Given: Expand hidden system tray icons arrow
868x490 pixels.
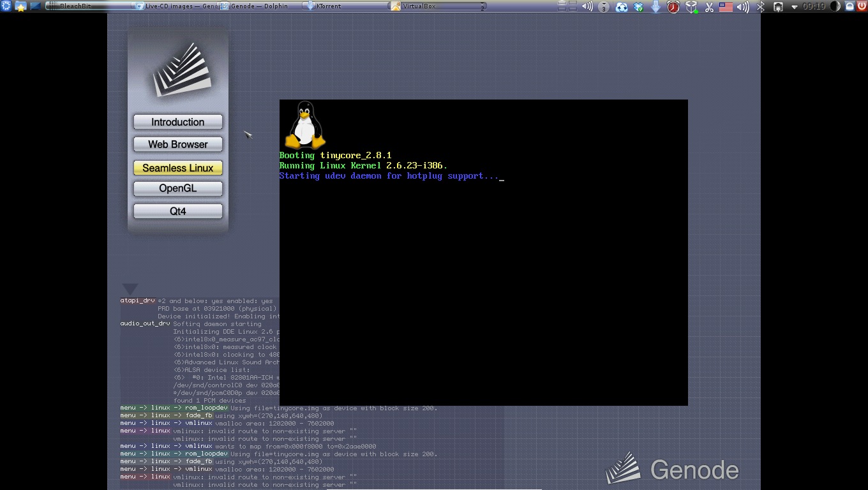Looking at the screenshot, I should pyautogui.click(x=795, y=7).
